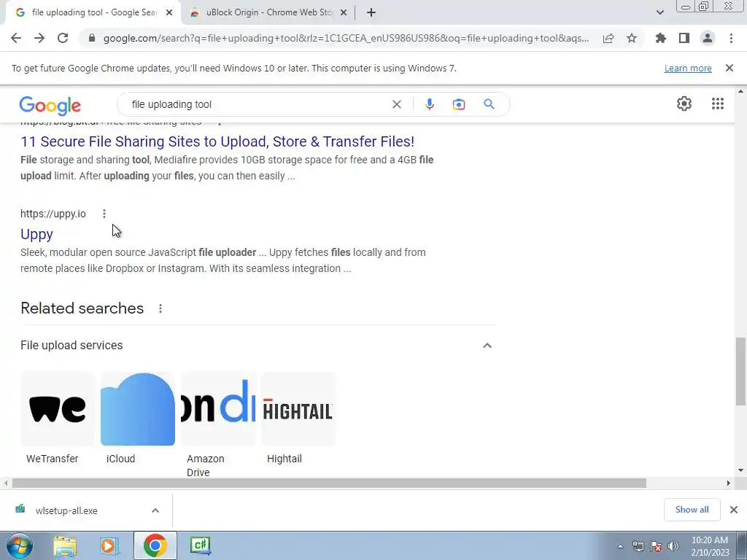Go back to previous page
The image size is (747, 560).
click(16, 38)
